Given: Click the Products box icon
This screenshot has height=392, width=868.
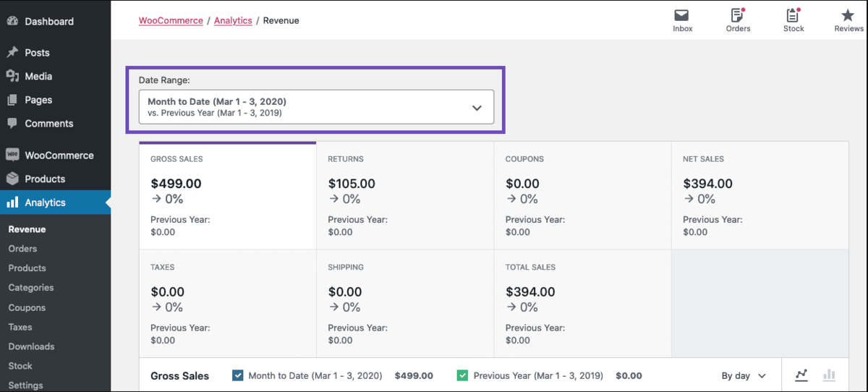Looking at the screenshot, I should [12, 179].
